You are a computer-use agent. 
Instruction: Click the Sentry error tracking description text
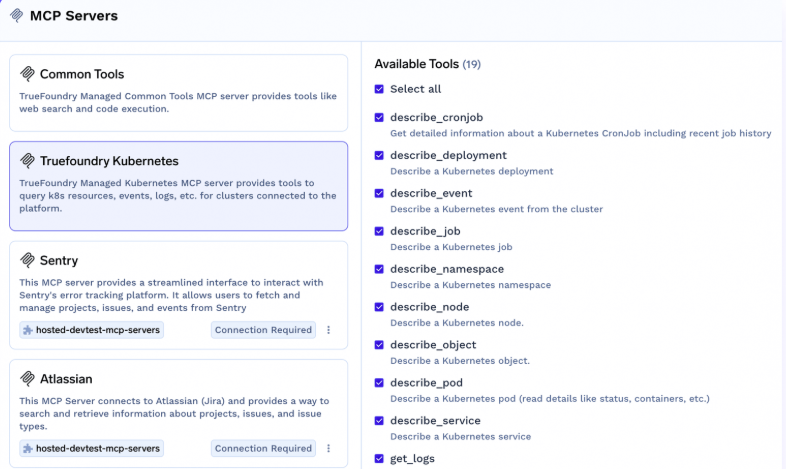pos(171,295)
